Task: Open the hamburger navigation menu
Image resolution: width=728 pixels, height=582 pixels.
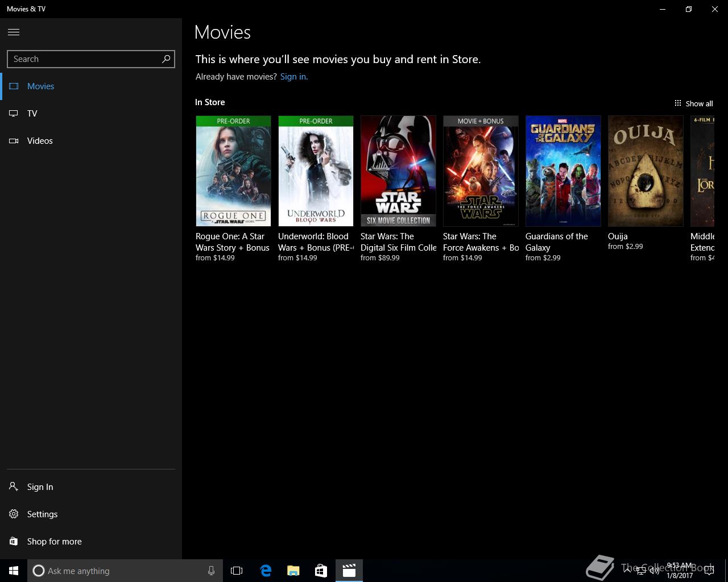Action: pos(14,32)
